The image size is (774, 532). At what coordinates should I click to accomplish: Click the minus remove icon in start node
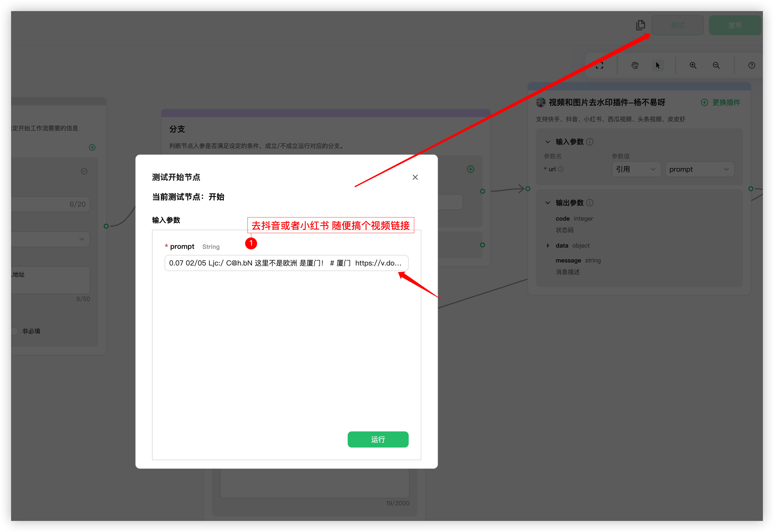point(84,171)
